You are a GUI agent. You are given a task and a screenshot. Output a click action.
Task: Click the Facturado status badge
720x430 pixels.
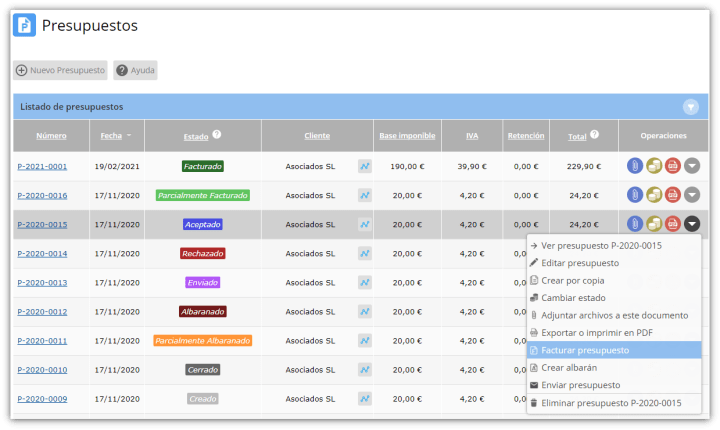(x=202, y=166)
